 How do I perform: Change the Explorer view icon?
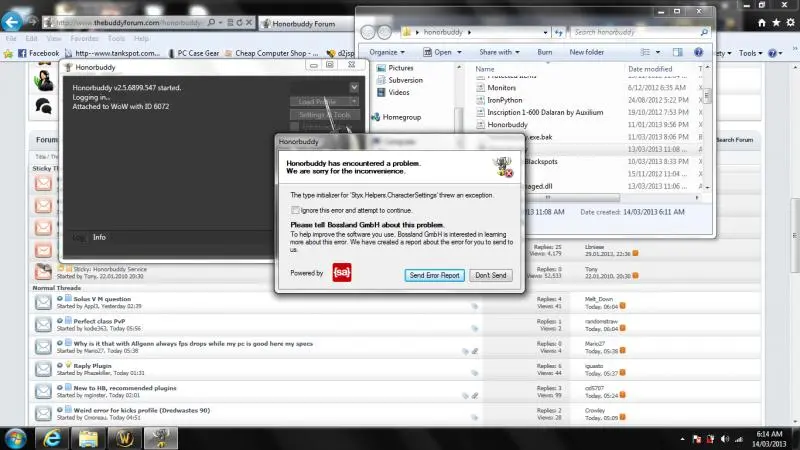click(x=645, y=52)
